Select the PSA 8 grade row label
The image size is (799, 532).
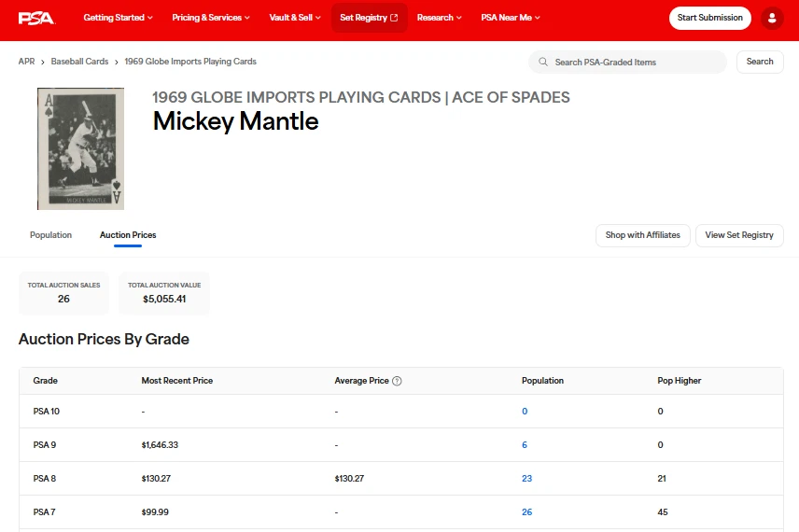point(45,479)
